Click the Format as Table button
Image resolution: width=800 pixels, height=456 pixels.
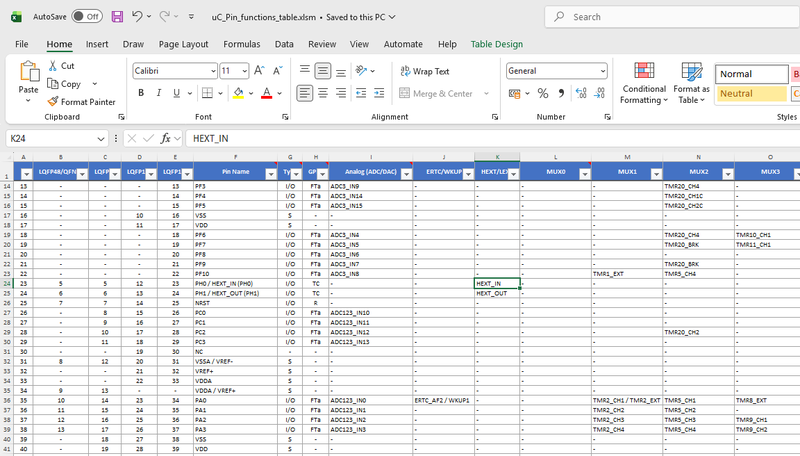691,83
